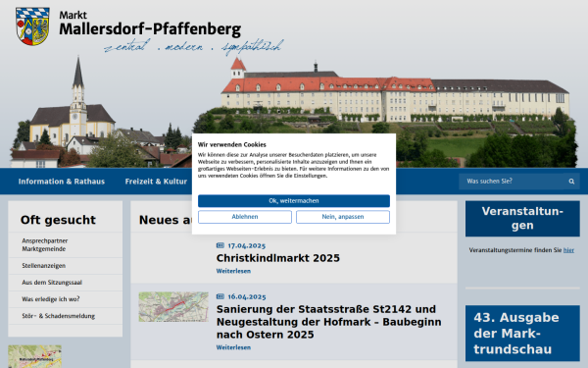
Task: Click the municipal coat of arms logo
Action: 32,26
